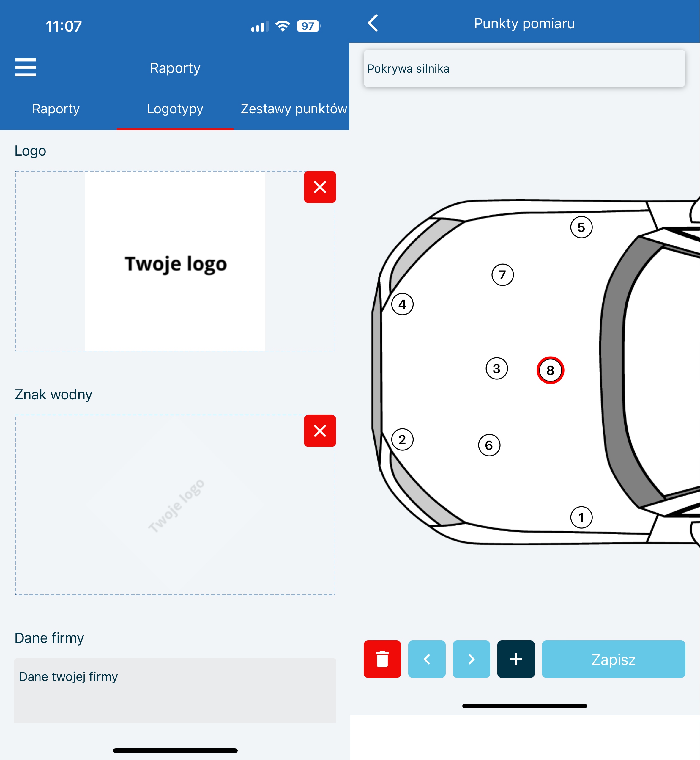The width and height of the screenshot is (700, 760).
Task: Remove the Logo image with red X
Action: point(320,187)
